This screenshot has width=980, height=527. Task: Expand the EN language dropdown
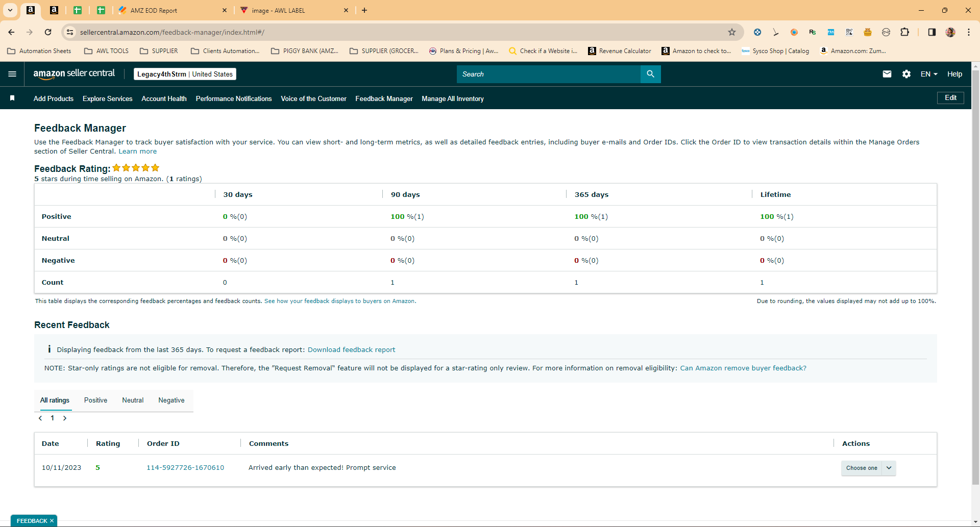tap(929, 74)
